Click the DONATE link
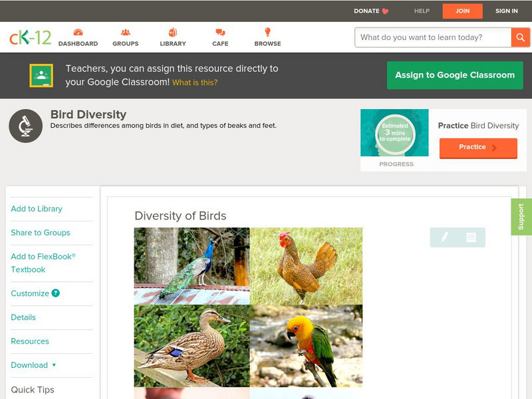The width and height of the screenshot is (532, 399). click(366, 11)
